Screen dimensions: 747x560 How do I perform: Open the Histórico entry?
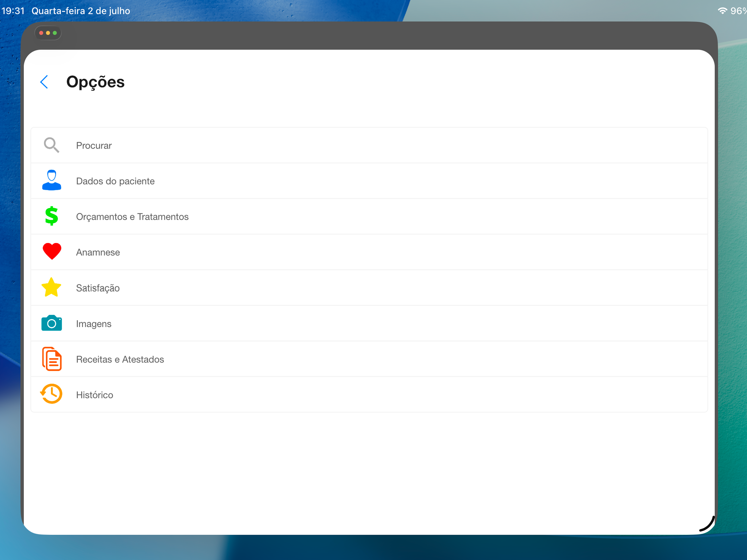[x=369, y=394]
